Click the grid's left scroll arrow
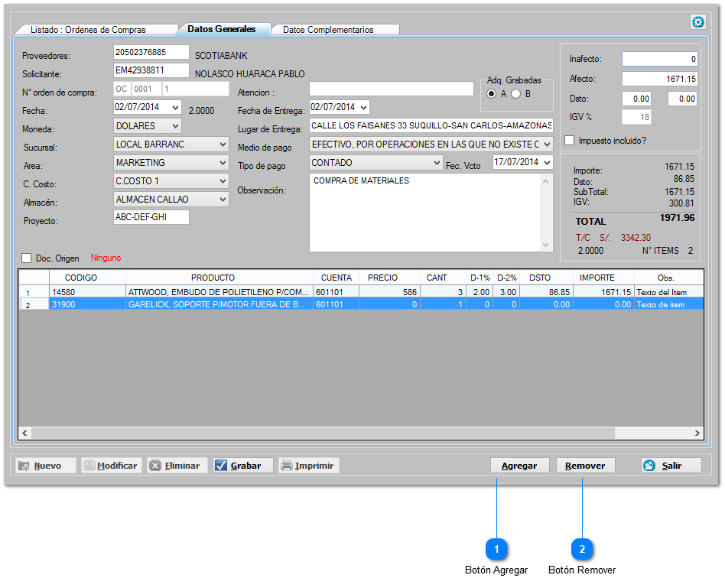 pyautogui.click(x=24, y=433)
